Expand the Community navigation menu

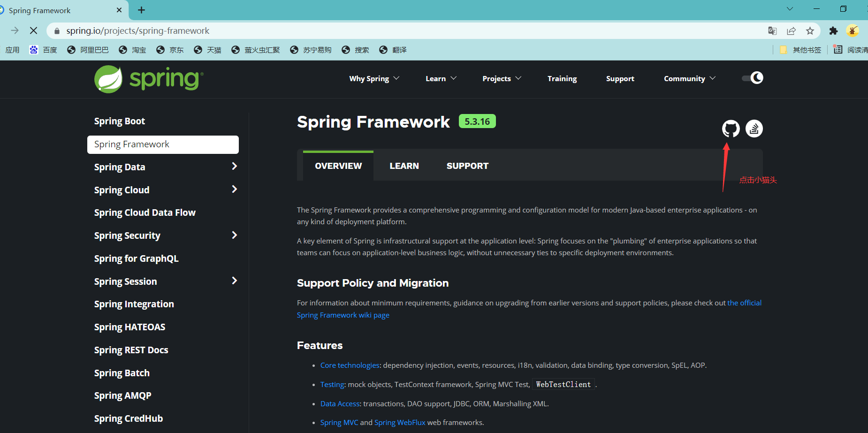(x=689, y=78)
